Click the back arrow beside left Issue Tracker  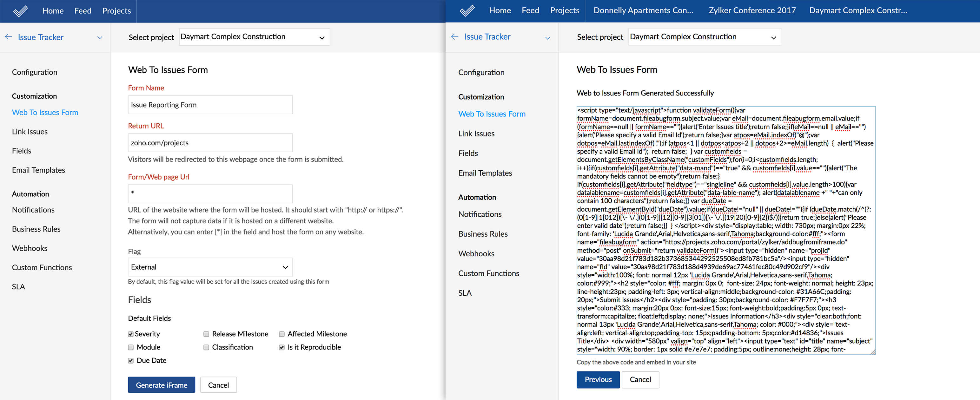pyautogui.click(x=8, y=37)
